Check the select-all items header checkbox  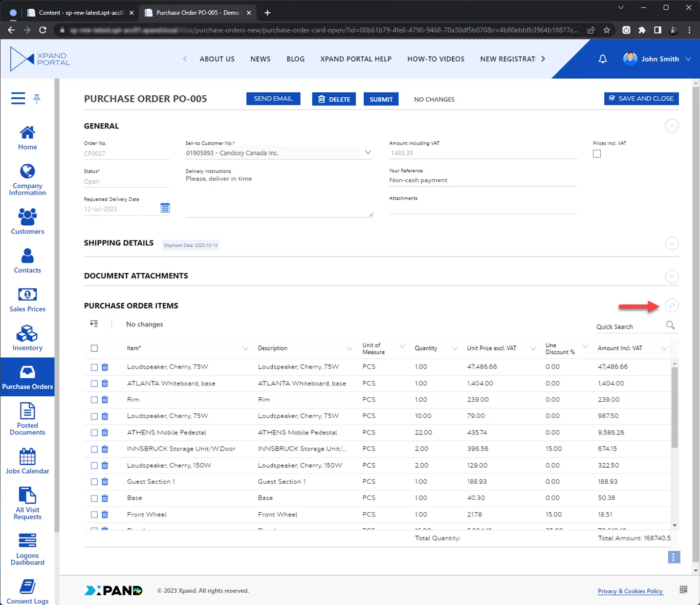pyautogui.click(x=94, y=348)
